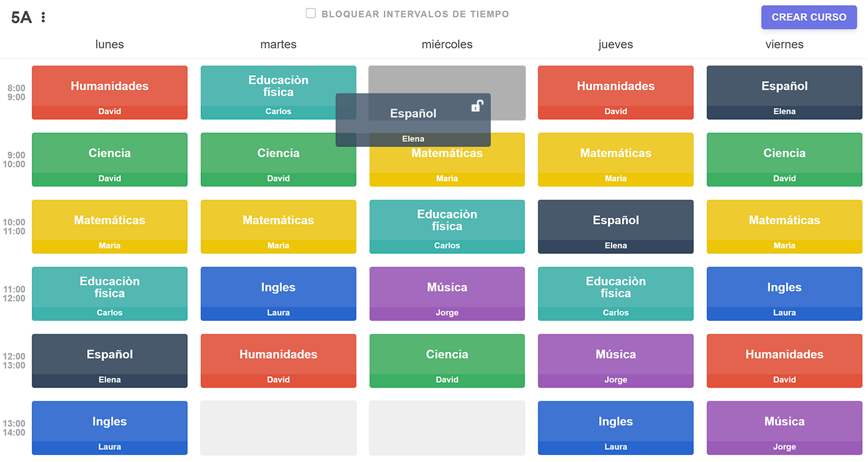The width and height of the screenshot is (868, 462).
Task: Click the empty Tuesday 13:00 slot
Action: click(x=278, y=427)
